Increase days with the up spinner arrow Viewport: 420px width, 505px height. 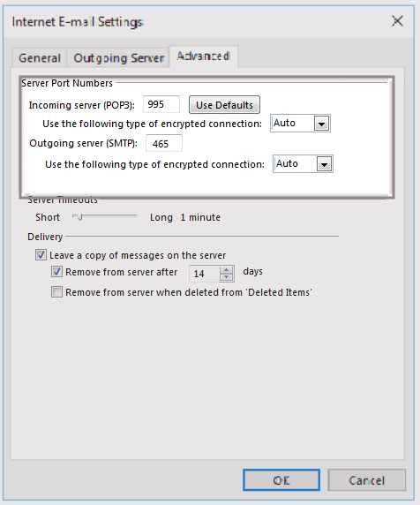[x=227, y=270]
